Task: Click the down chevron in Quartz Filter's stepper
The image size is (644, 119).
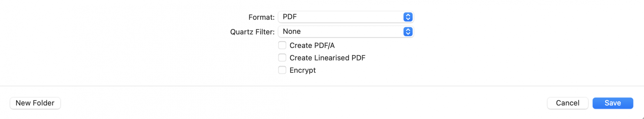Action: pyautogui.click(x=408, y=33)
